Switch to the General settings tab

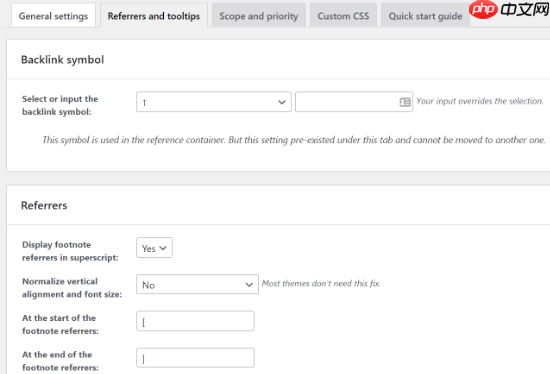tap(53, 16)
